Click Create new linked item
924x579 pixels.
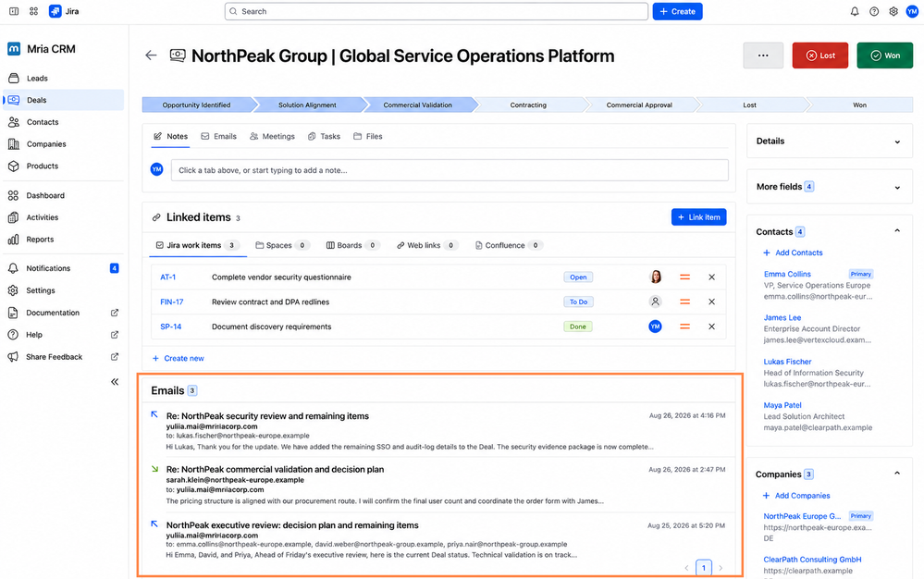pyautogui.click(x=178, y=358)
